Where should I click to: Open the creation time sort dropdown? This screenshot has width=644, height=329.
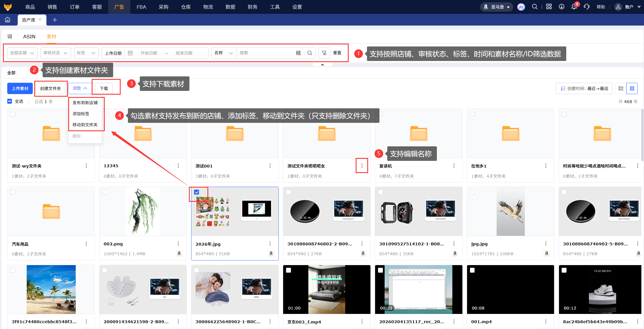584,88
